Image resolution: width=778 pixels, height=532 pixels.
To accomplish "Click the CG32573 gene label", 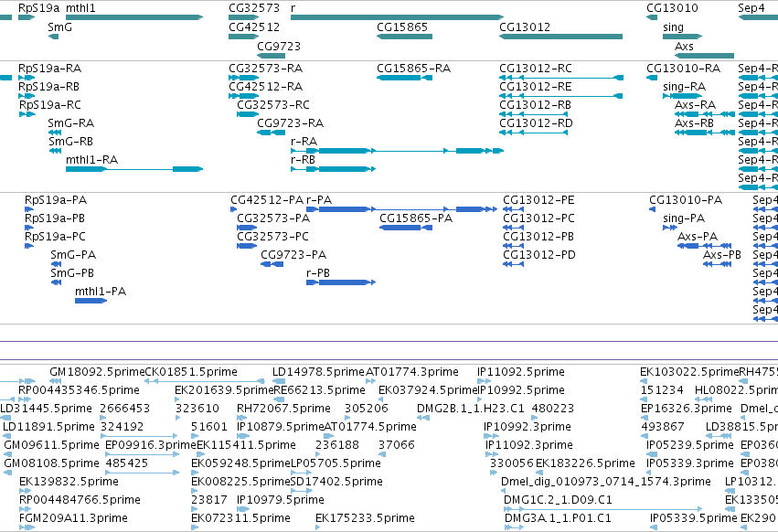I will point(254,8).
